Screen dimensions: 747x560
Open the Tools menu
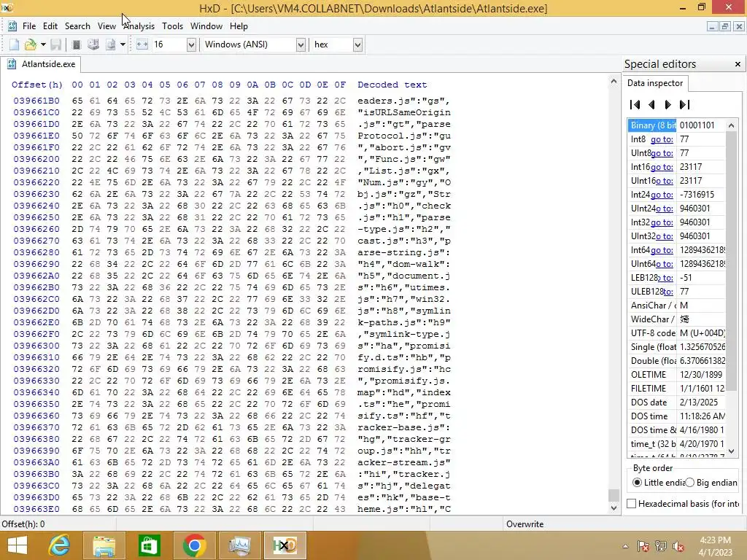coord(172,26)
